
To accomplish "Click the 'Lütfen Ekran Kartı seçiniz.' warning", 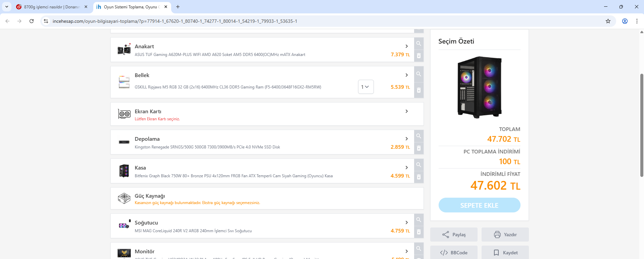I will [157, 119].
